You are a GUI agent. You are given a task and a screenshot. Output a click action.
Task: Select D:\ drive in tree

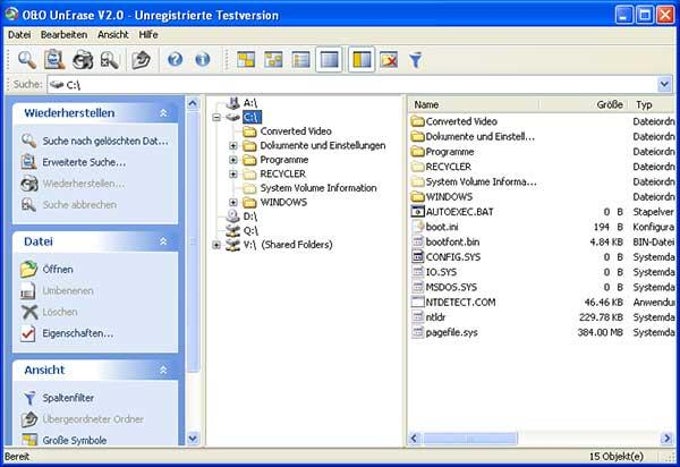[250, 216]
